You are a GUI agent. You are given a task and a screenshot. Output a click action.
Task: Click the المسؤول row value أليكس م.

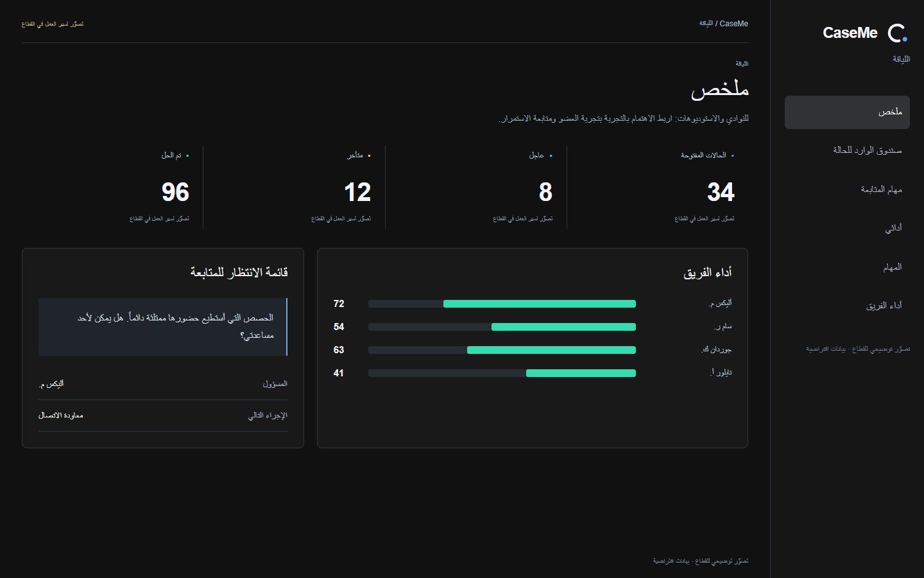click(51, 384)
